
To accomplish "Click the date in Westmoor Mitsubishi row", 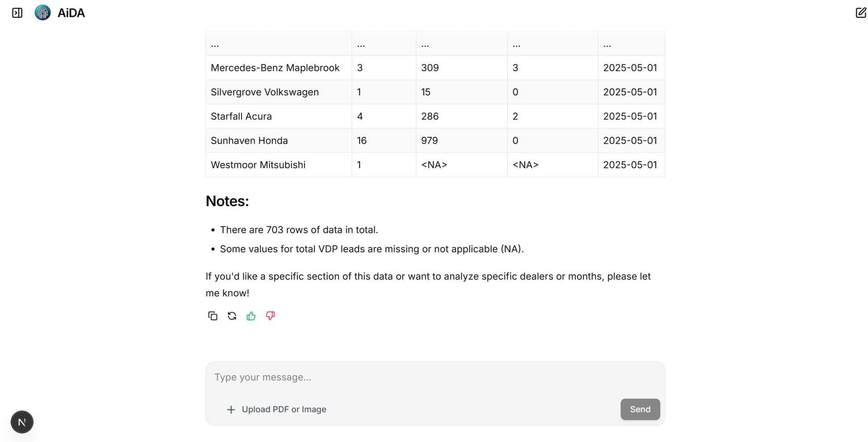I will (x=630, y=165).
